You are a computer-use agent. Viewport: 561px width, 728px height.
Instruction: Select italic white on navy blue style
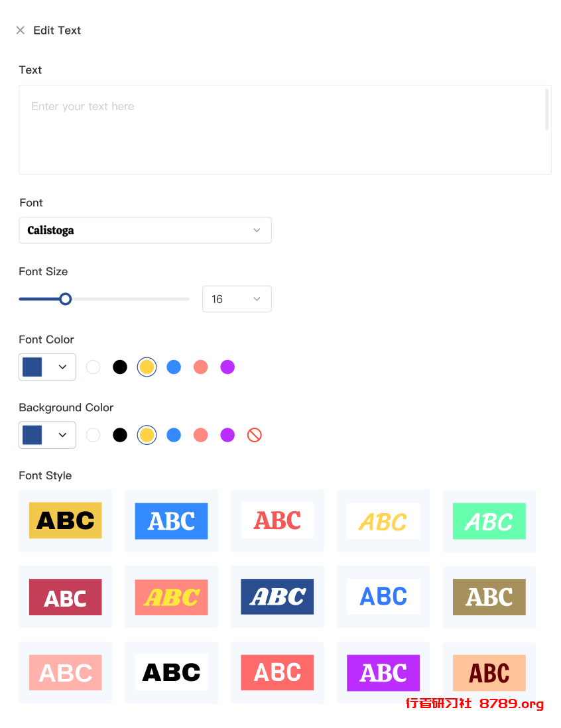pos(277,597)
